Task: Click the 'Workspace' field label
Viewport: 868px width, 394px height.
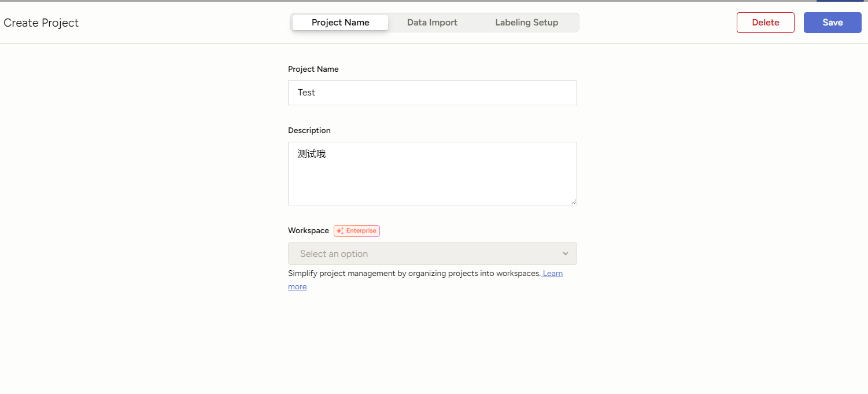Action: (308, 230)
